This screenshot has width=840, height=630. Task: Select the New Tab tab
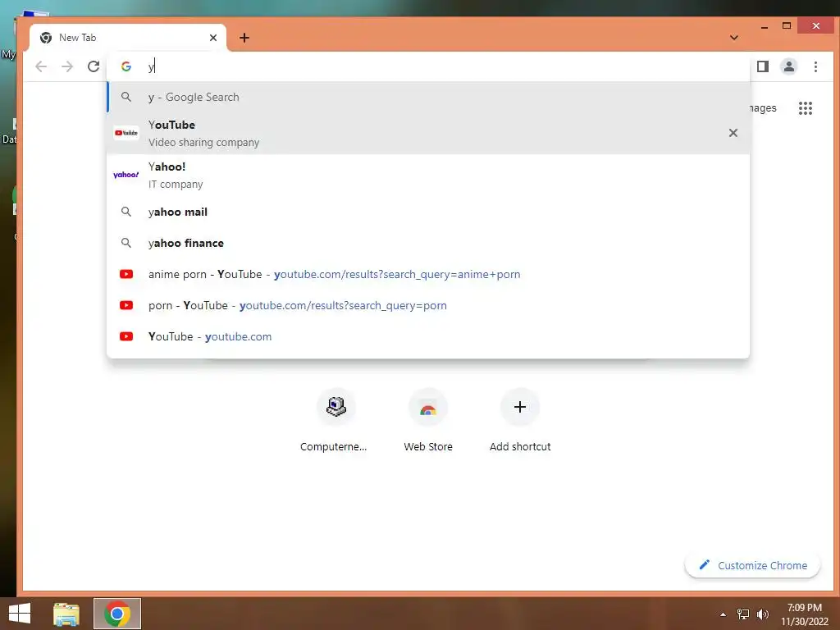pos(128,38)
